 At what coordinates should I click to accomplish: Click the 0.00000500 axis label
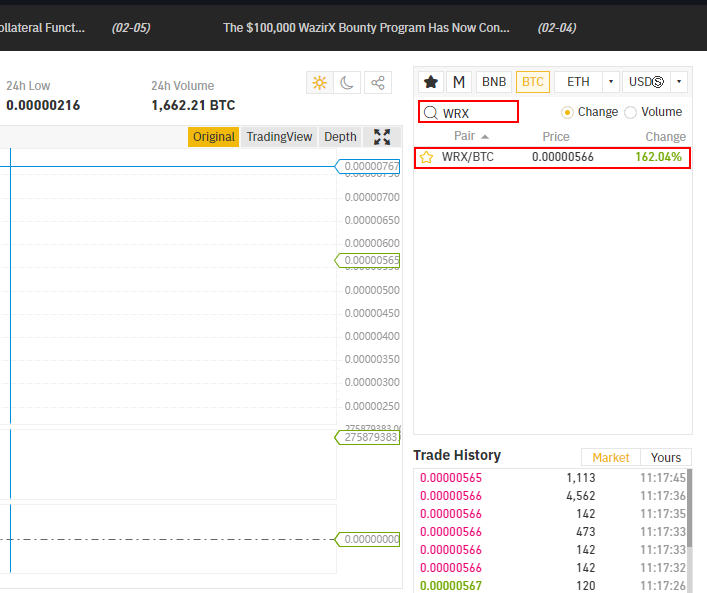point(372,290)
